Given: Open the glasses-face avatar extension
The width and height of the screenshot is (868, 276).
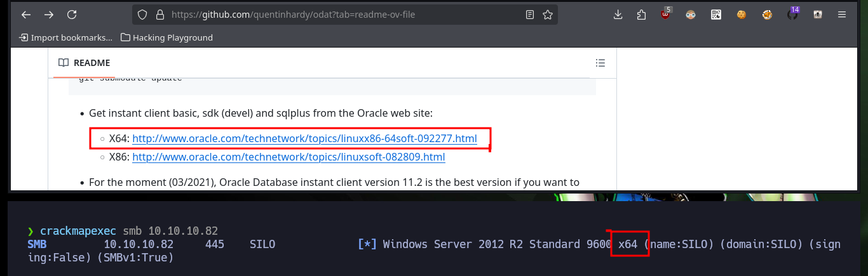Looking at the screenshot, I should pos(691,14).
